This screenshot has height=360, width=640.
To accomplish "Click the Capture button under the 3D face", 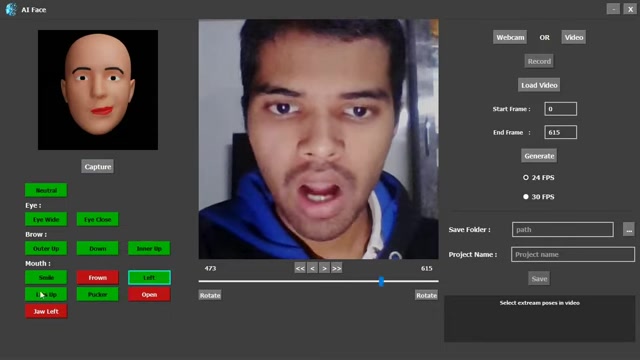I will point(98,167).
